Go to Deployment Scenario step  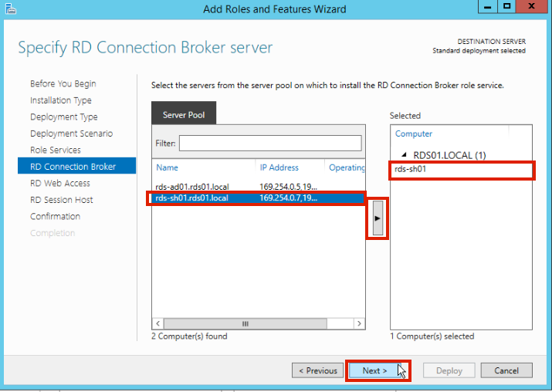(x=72, y=133)
